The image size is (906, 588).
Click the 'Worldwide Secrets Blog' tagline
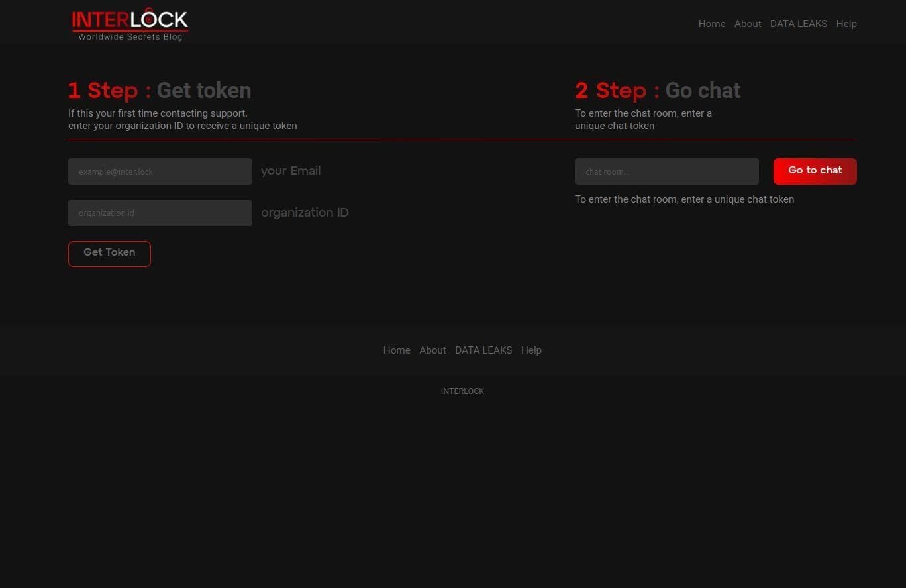[x=130, y=38]
